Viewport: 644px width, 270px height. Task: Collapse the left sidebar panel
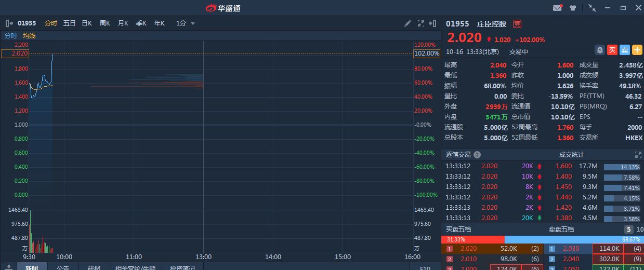[x=9, y=23]
